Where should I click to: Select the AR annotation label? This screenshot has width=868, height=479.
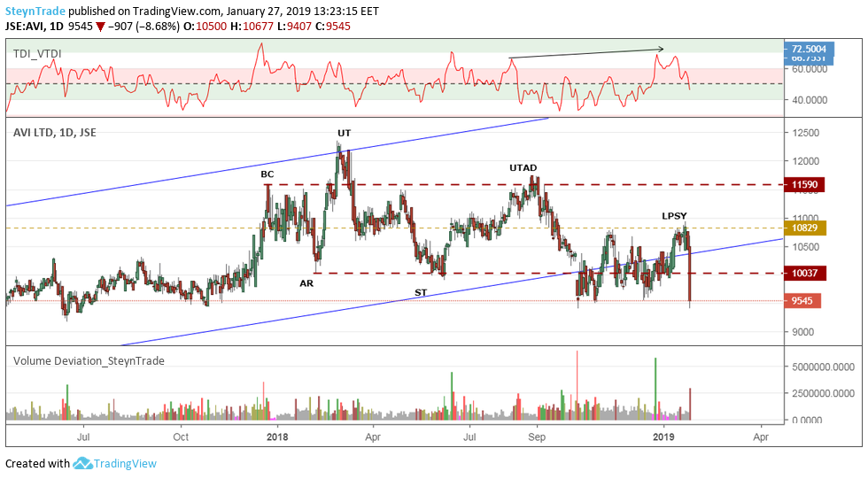point(306,283)
